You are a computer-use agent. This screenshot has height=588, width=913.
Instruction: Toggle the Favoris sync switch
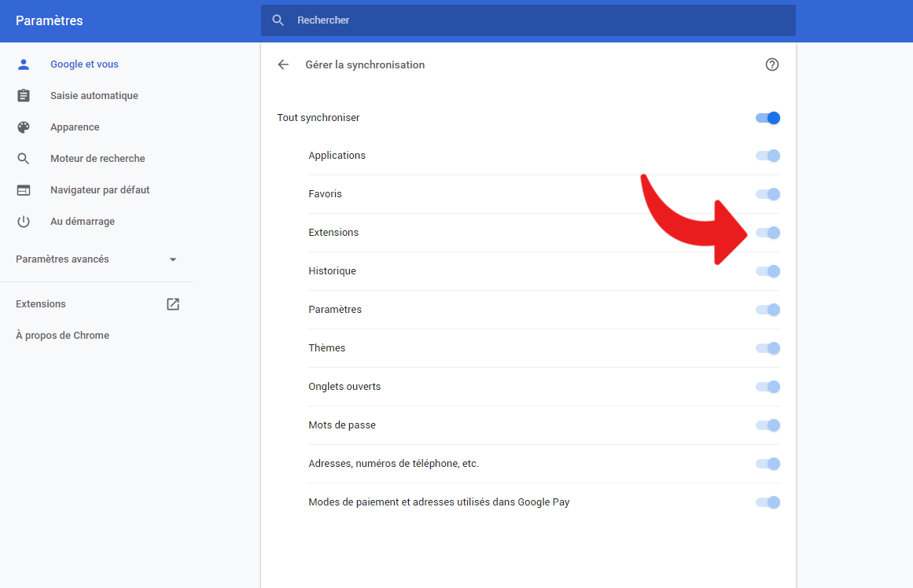(x=768, y=194)
